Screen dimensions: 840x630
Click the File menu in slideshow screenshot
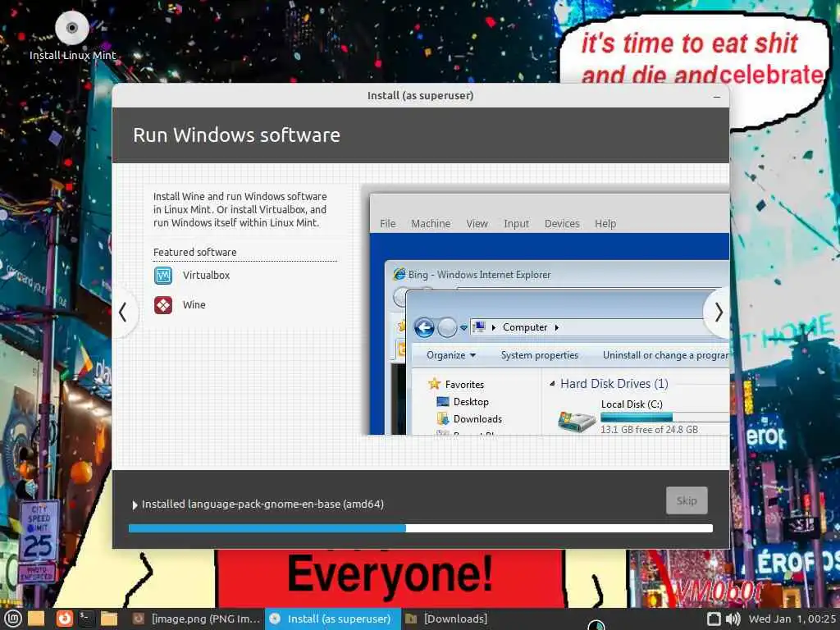388,223
